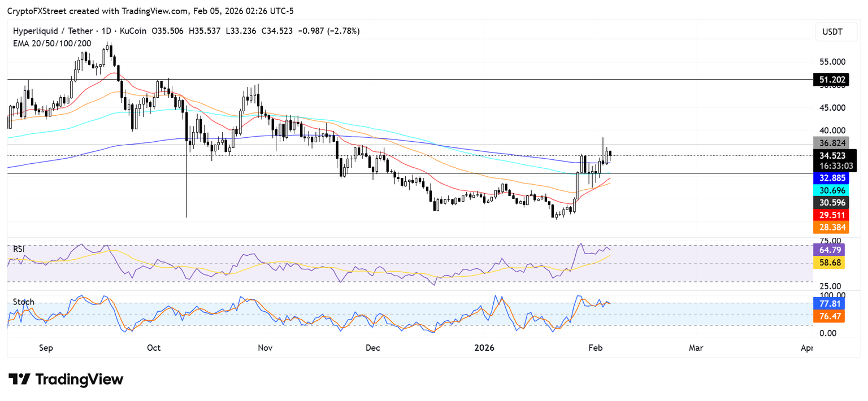The height and width of the screenshot is (401, 868).
Task: Open the USDT currency selector
Action: (832, 32)
